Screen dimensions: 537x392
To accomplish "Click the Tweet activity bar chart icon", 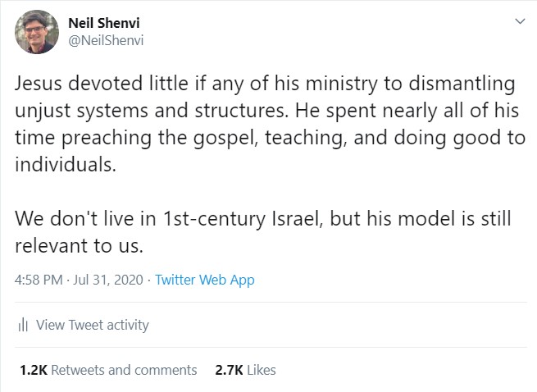I will 25,325.
